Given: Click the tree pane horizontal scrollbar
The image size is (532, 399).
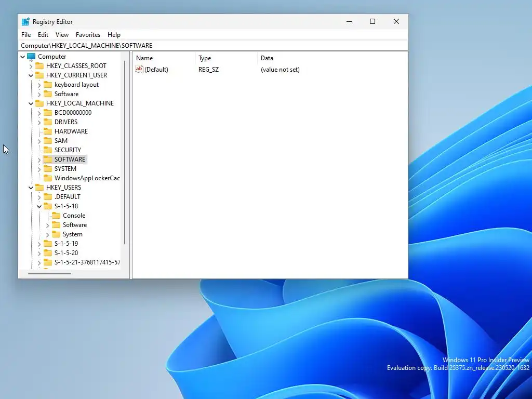Looking at the screenshot, I should click(x=49, y=273).
